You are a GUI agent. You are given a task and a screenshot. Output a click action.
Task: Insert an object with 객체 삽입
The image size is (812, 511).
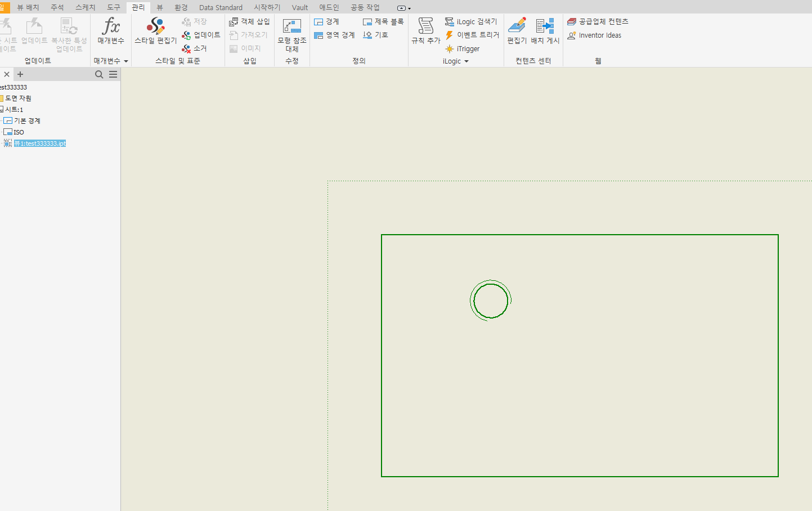tap(250, 21)
